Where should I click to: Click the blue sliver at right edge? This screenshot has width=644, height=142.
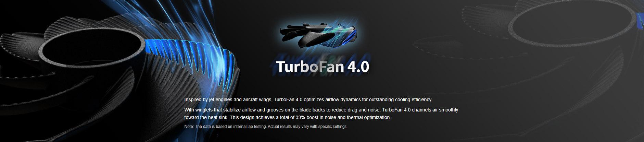tap(640, 22)
